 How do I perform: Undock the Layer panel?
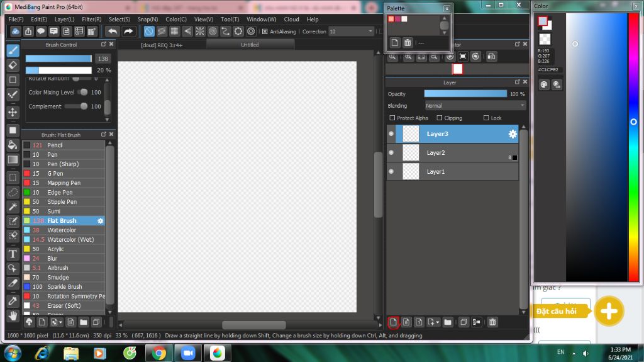tap(517, 82)
